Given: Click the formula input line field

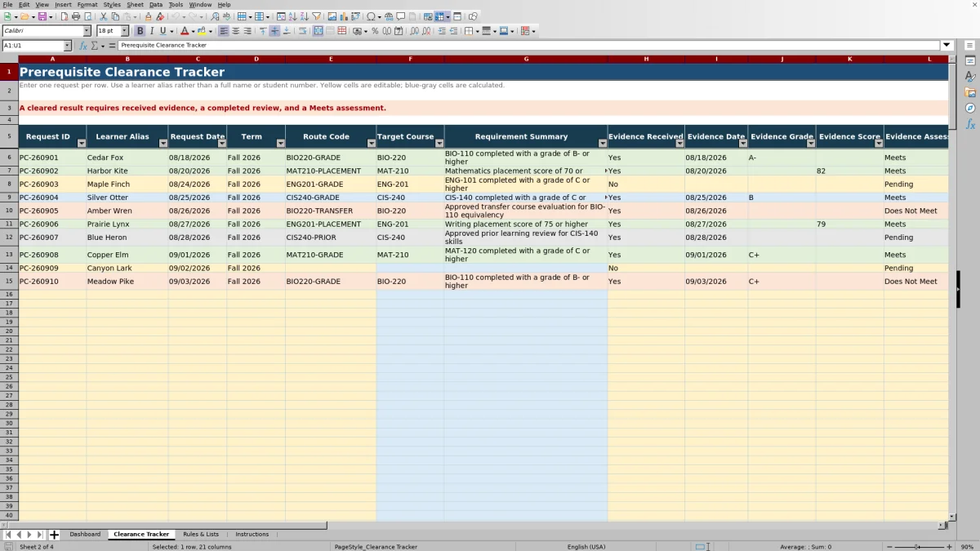Looking at the screenshot, I should (529, 46).
